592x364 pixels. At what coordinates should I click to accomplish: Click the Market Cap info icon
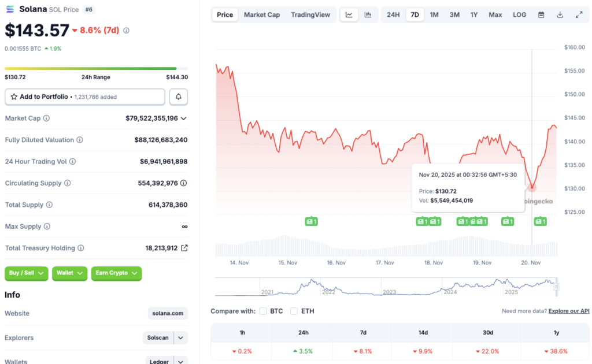[46, 118]
